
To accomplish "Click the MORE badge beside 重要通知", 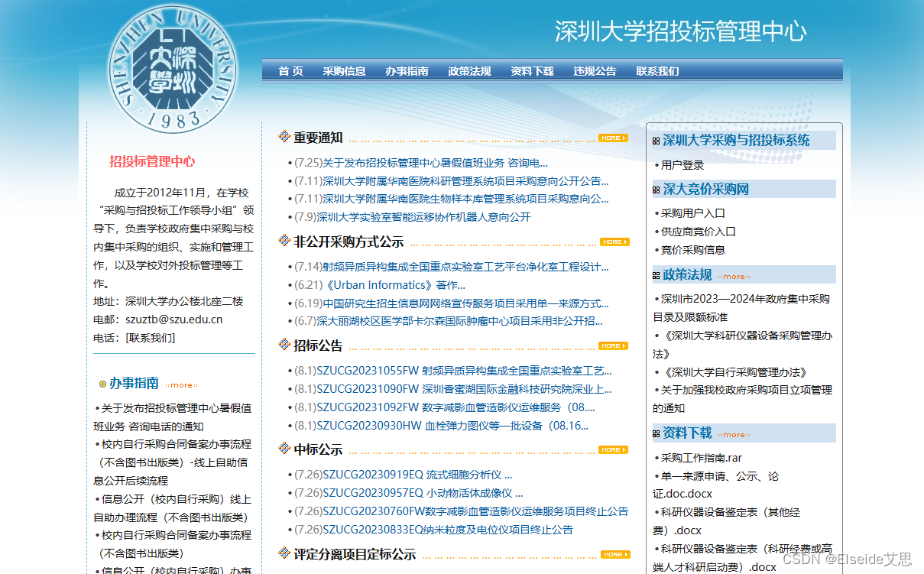I will (x=613, y=138).
